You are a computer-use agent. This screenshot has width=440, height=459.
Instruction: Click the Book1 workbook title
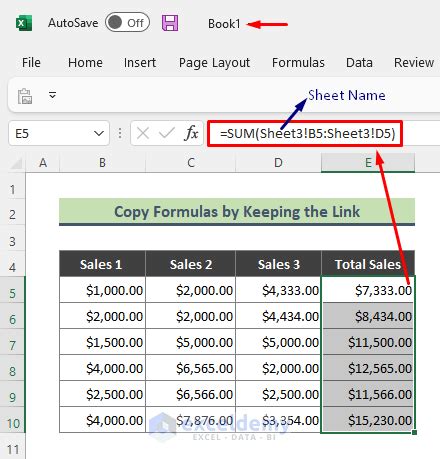(224, 24)
